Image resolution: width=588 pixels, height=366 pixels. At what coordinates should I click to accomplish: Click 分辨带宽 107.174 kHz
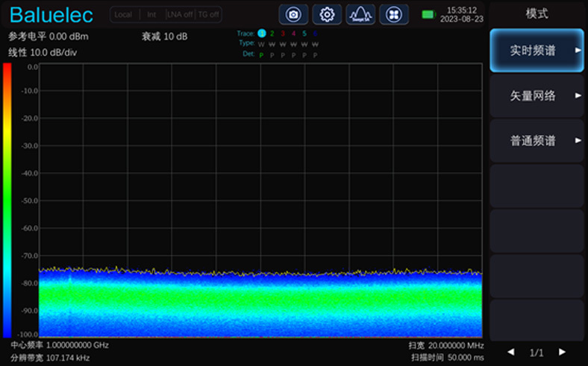click(x=50, y=358)
